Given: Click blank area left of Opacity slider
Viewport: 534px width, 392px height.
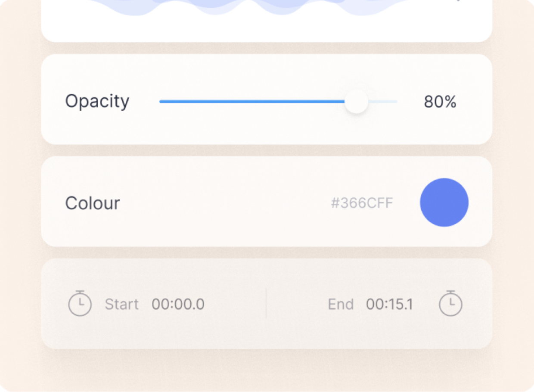Looking at the screenshot, I should tap(144, 102).
